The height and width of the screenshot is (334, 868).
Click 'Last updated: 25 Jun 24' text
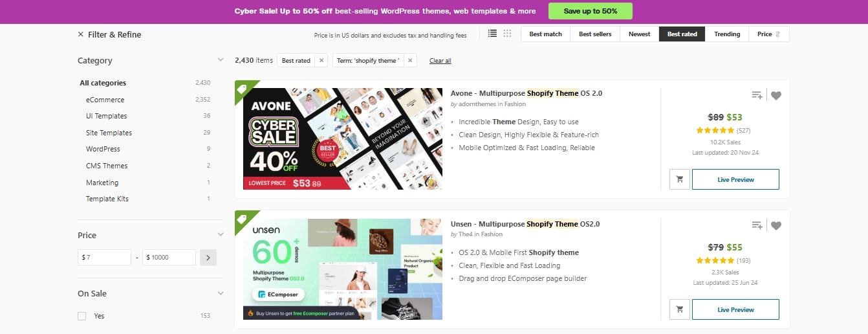(x=725, y=283)
